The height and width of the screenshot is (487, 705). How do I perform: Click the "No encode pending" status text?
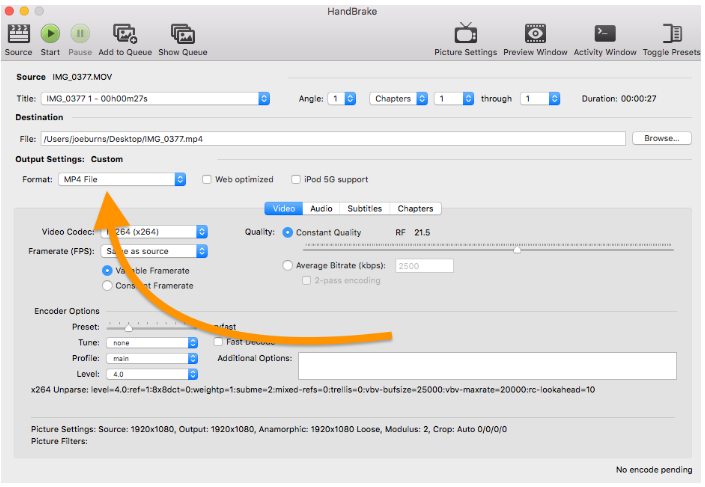coord(654,470)
